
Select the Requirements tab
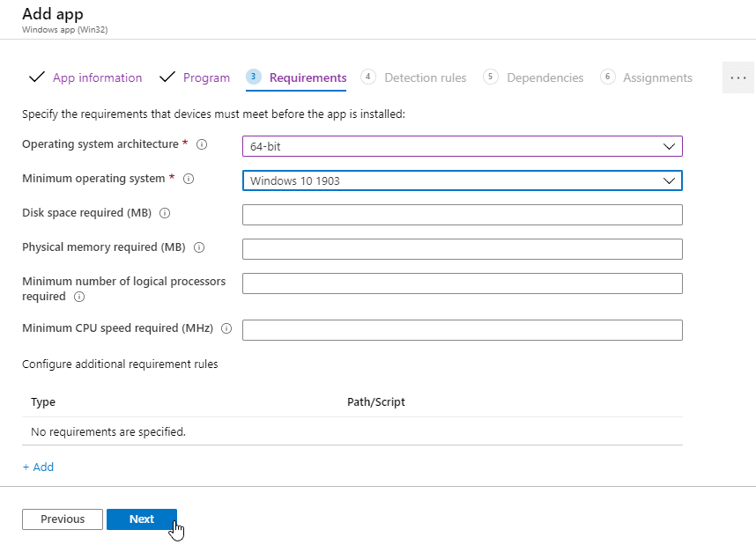tap(308, 77)
